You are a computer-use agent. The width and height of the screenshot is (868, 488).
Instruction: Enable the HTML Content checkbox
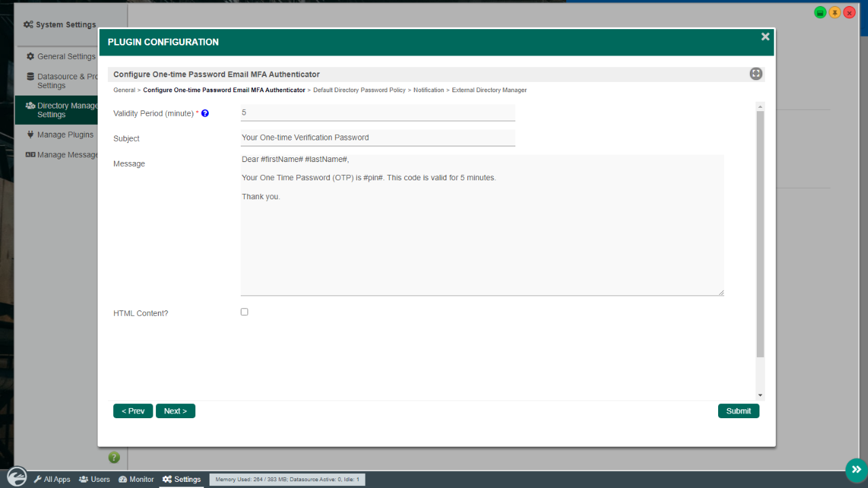245,312
